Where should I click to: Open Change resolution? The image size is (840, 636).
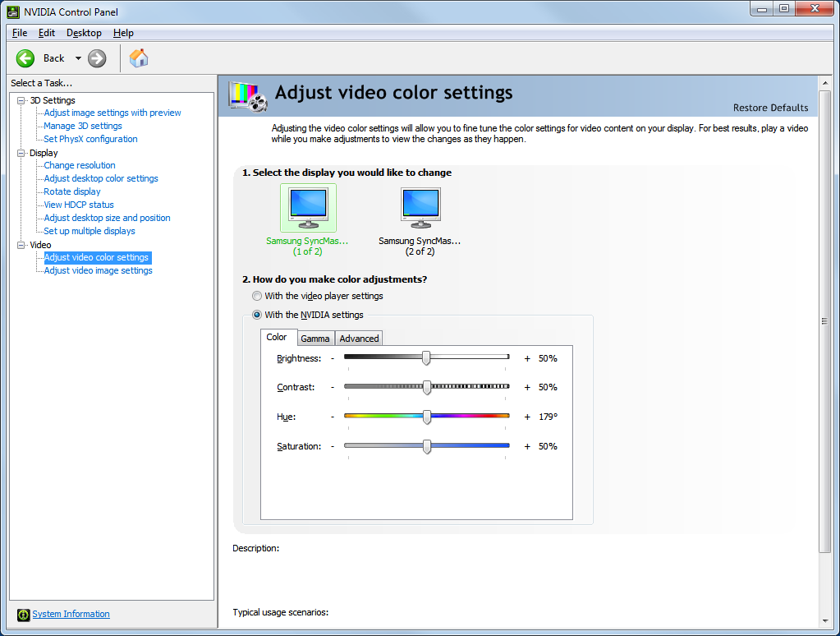click(80, 165)
